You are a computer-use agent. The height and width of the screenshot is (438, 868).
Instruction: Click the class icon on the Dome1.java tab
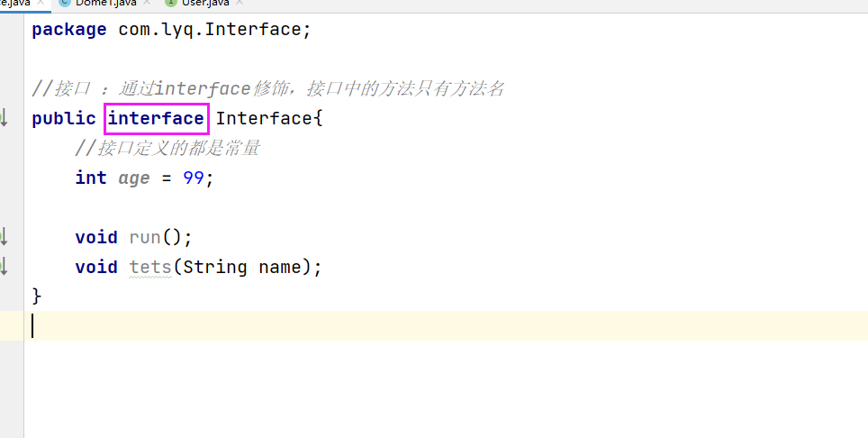click(65, 3)
